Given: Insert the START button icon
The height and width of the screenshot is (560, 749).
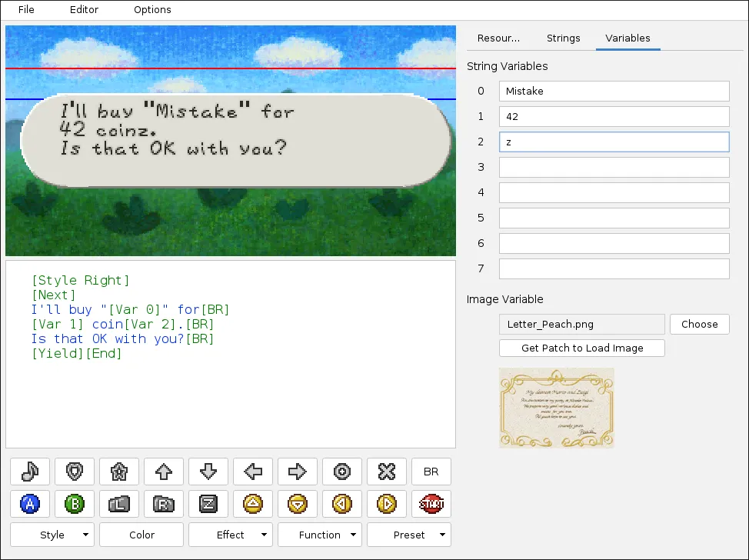Looking at the screenshot, I should pos(431,504).
